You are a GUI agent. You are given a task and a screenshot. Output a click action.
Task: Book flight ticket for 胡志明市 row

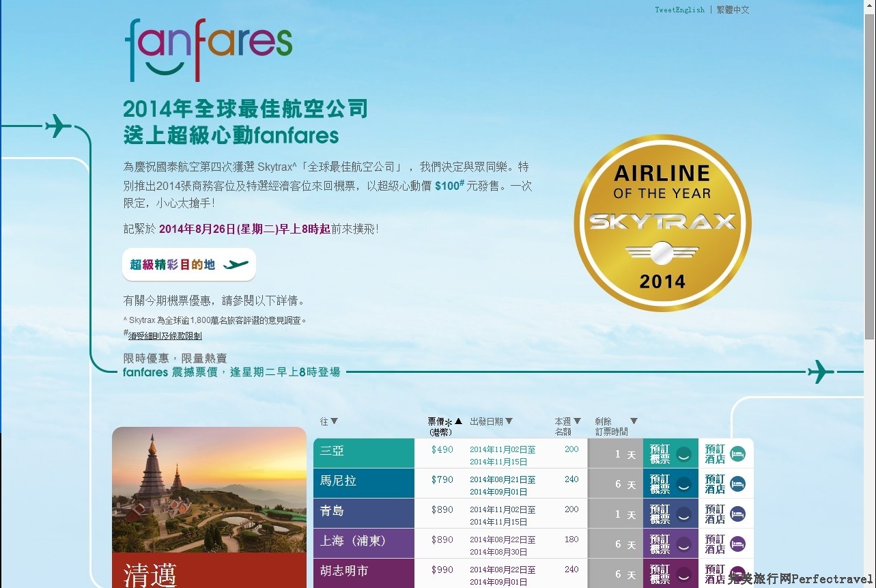pyautogui.click(x=670, y=573)
